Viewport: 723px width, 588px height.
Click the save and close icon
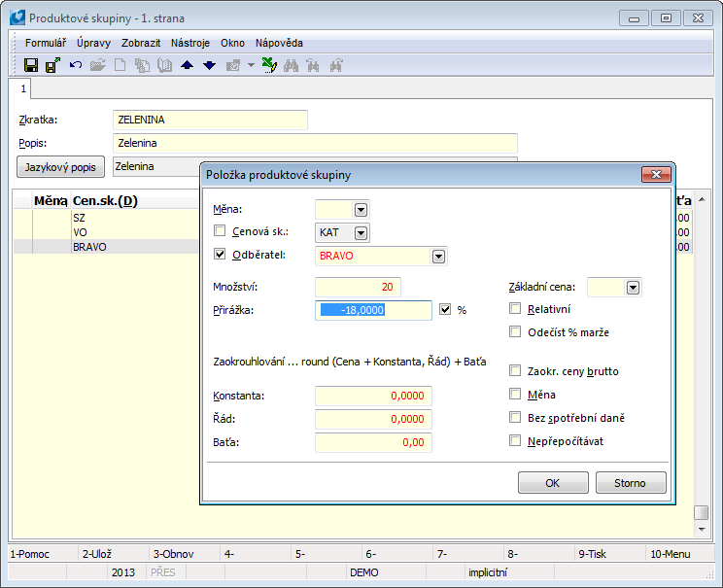click(52, 65)
